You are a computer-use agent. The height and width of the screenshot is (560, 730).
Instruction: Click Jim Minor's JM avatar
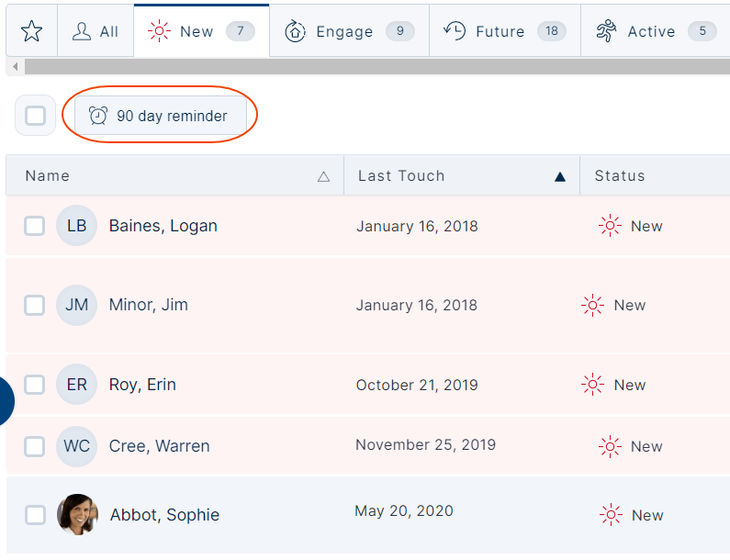76,305
